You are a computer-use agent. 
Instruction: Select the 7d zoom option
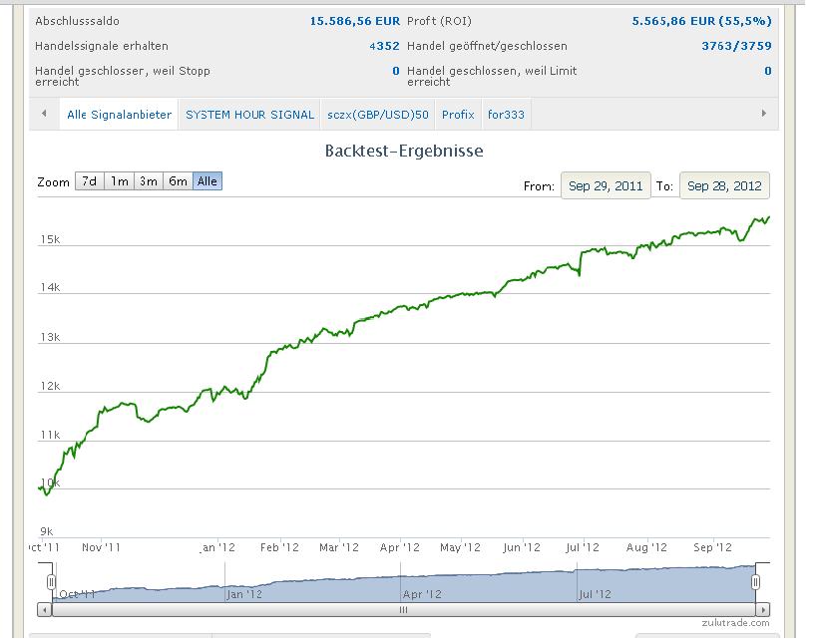89,181
